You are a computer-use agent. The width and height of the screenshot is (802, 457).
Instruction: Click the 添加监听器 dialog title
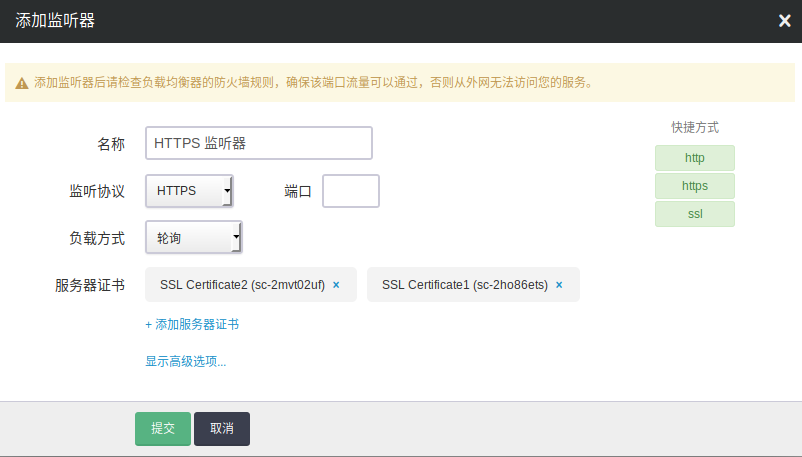[x=55, y=21]
